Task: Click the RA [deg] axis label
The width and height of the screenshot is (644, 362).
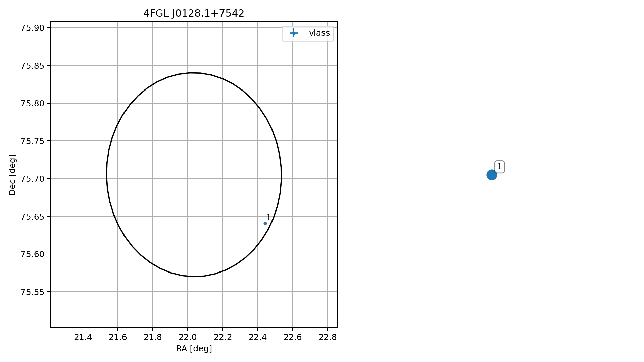Action: 194,349
